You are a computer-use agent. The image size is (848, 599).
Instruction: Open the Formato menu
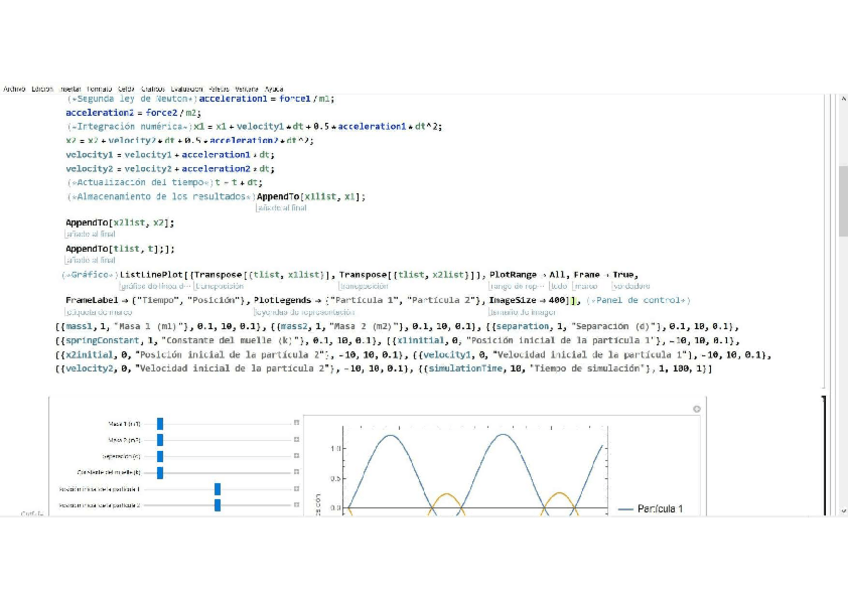(100, 89)
